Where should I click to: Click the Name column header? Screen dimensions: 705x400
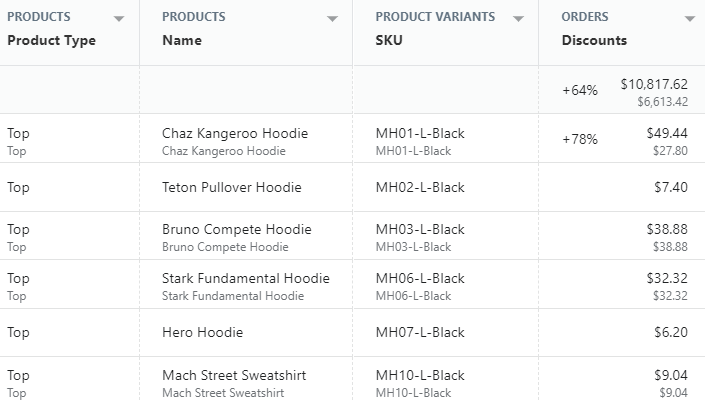coord(182,40)
